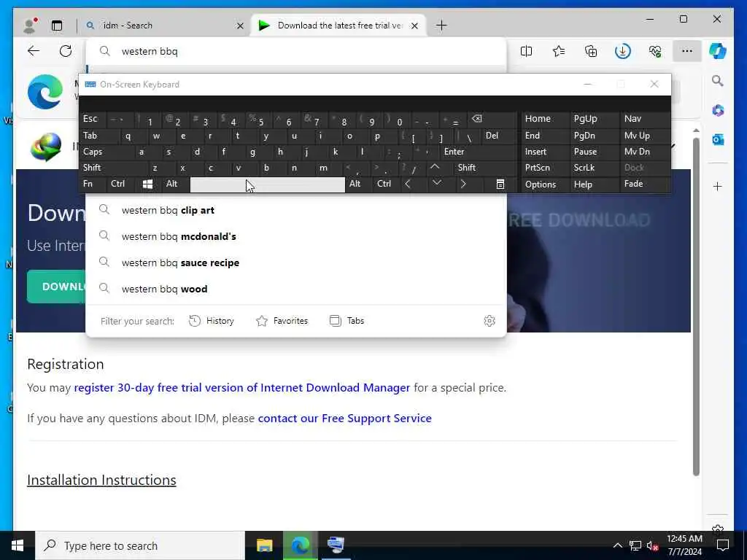Close the Download the latest free trial tab
Viewport: 747px width, 560px height.
[414, 26]
